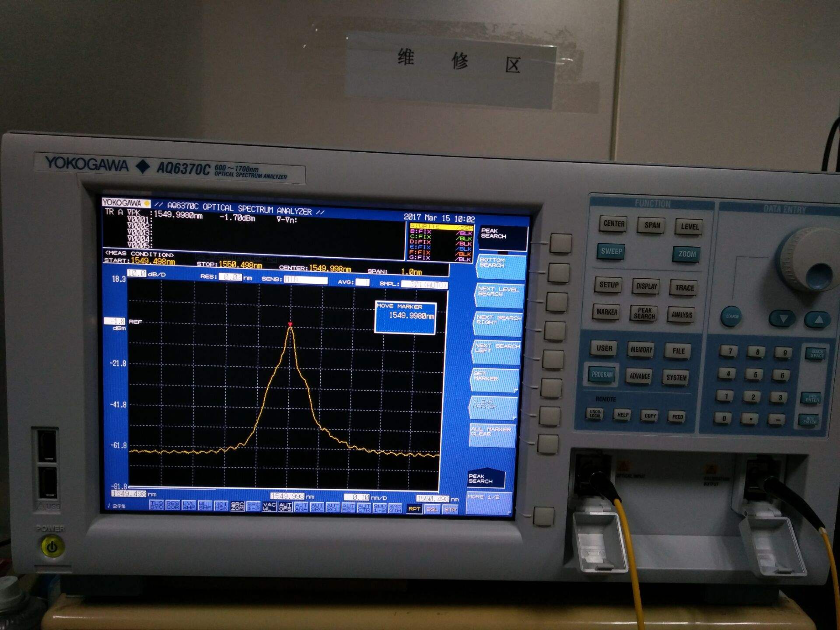Select the NEXT SEARCH LEFT soft key
Screen dimensions: 840x630
(496, 352)
